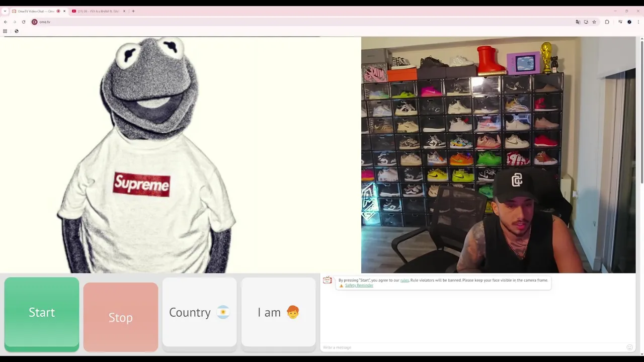
Task: Click the Stop button
Action: (x=121, y=317)
